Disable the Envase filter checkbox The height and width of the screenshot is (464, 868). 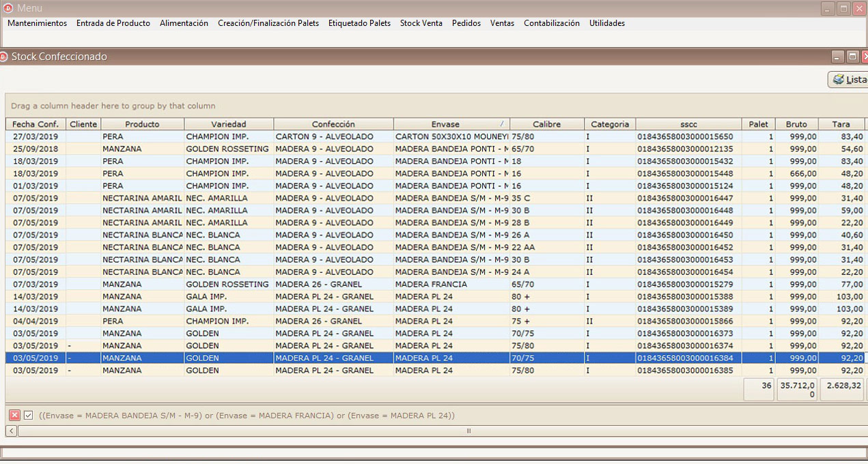point(28,415)
